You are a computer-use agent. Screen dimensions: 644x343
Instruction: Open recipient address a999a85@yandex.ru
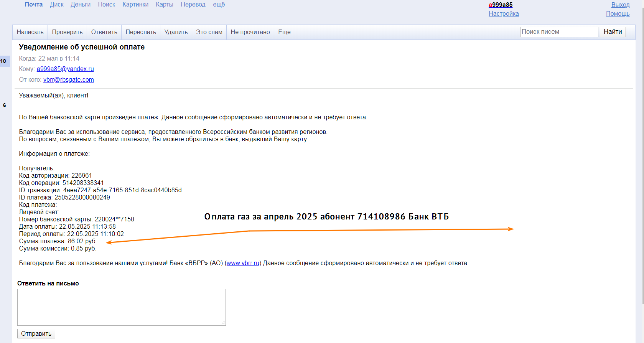(65, 69)
